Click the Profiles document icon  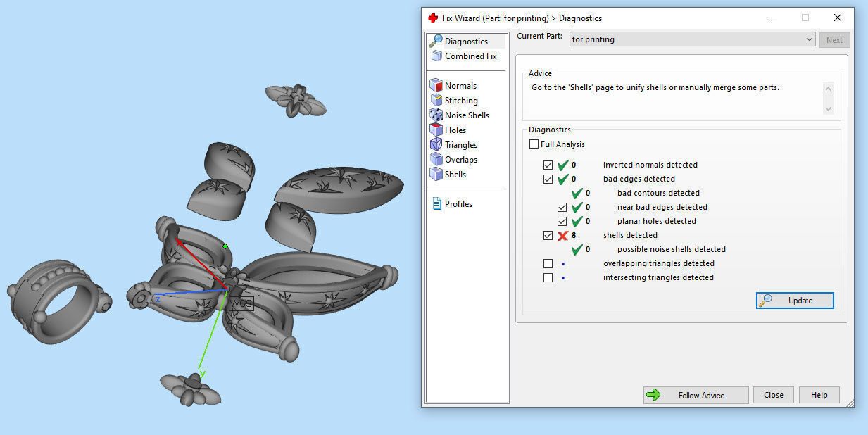pyautogui.click(x=436, y=204)
